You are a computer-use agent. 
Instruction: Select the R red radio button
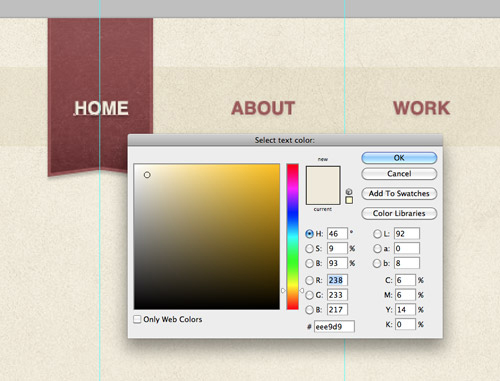pos(309,280)
